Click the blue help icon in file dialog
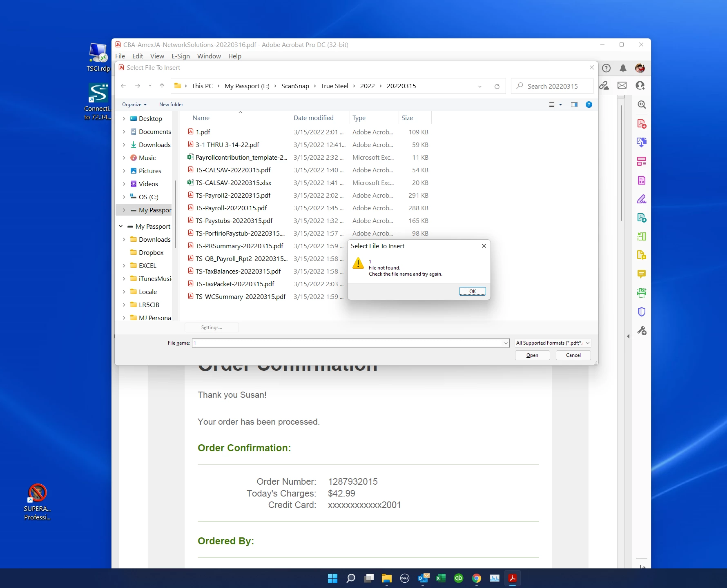727x588 pixels. (x=589, y=105)
